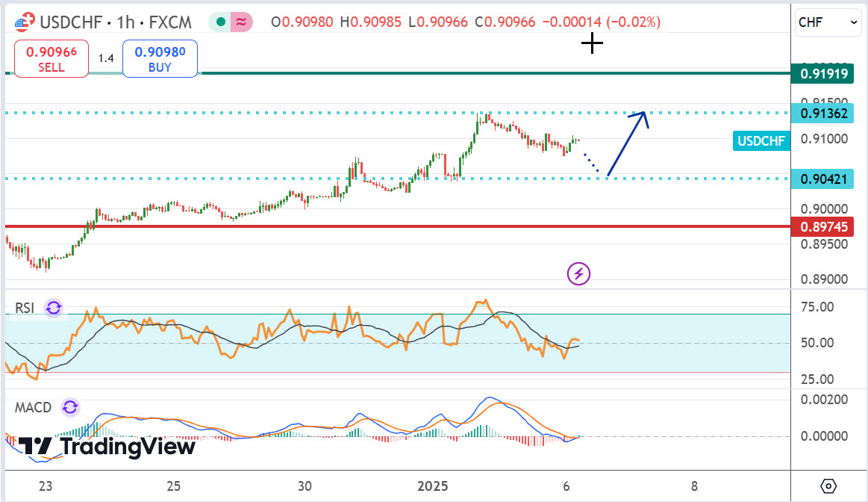
Task: Click the MACD indicator label
Action: click(x=34, y=407)
